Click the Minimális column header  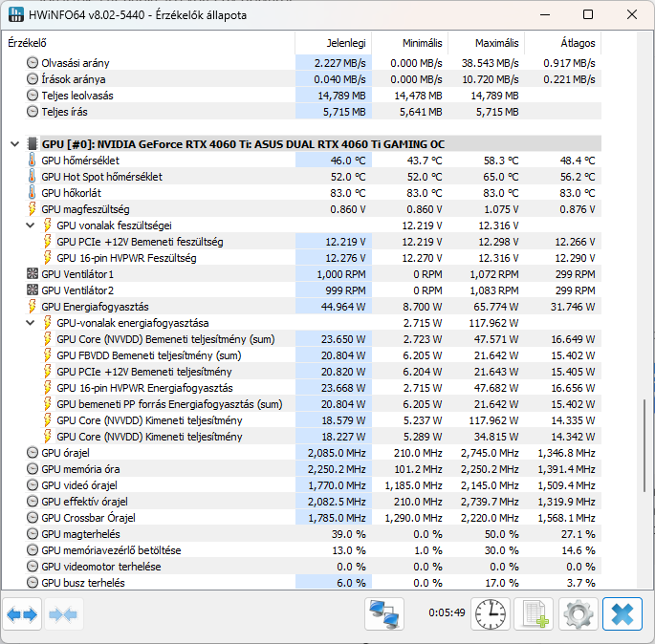pyautogui.click(x=409, y=43)
